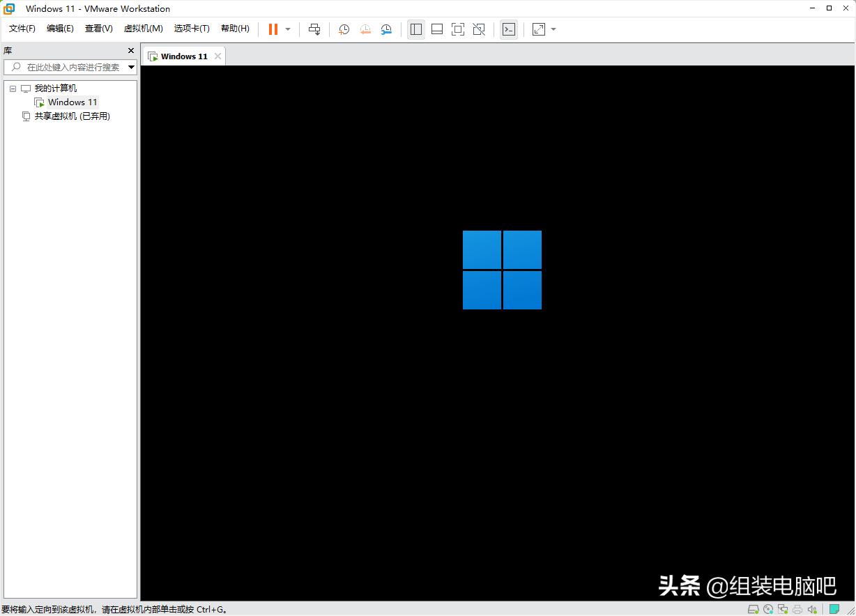The width and height of the screenshot is (856, 616).
Task: Collapse the 我的计算机 tree node
Action: (13, 88)
